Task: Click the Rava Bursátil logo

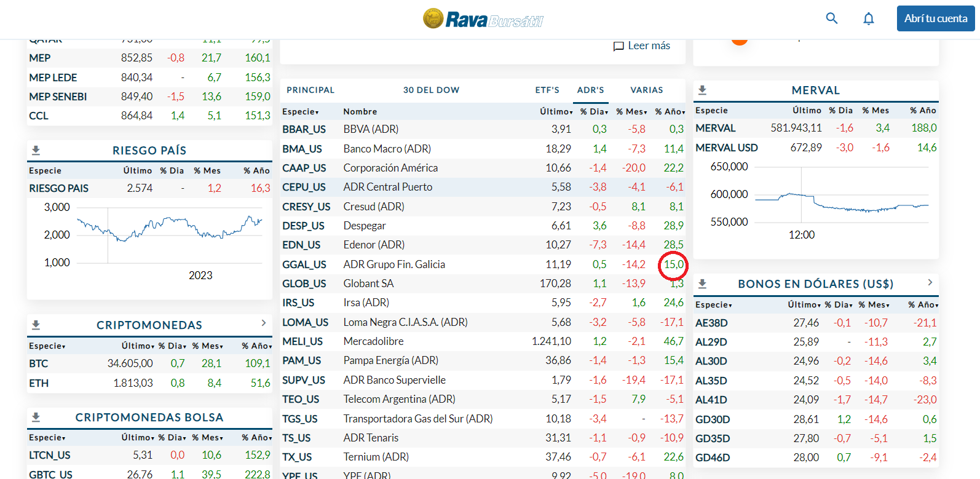Action: 483,19
